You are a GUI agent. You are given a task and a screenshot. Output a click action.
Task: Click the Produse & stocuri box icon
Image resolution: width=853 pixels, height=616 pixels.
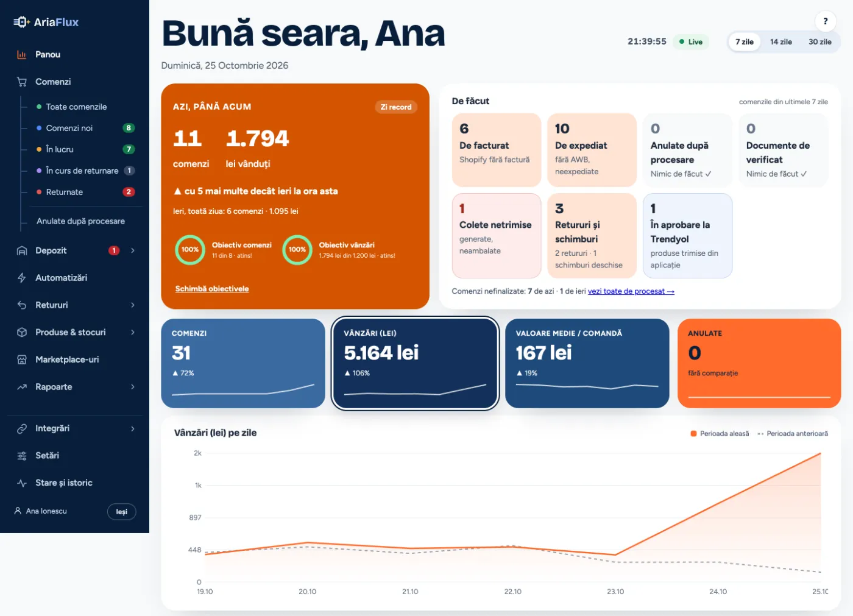pyautogui.click(x=22, y=332)
